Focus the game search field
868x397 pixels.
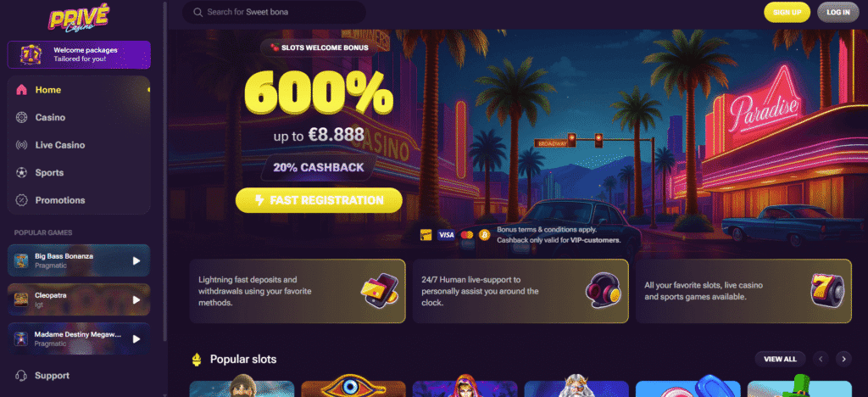(274, 12)
